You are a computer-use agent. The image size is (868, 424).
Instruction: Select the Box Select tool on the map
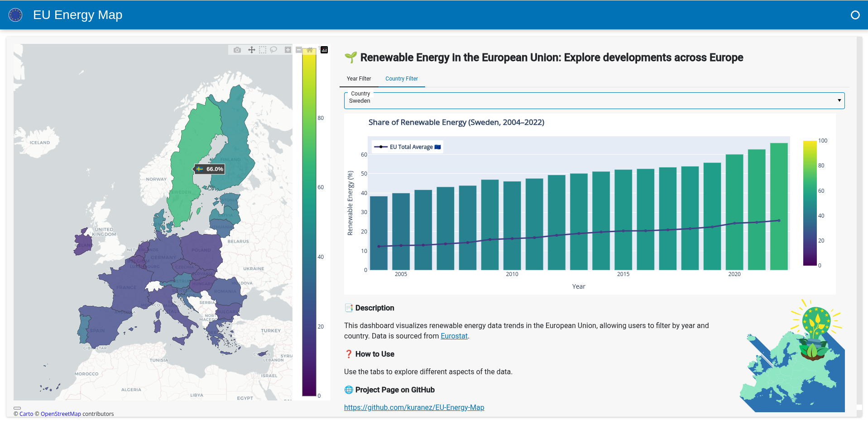[263, 50]
